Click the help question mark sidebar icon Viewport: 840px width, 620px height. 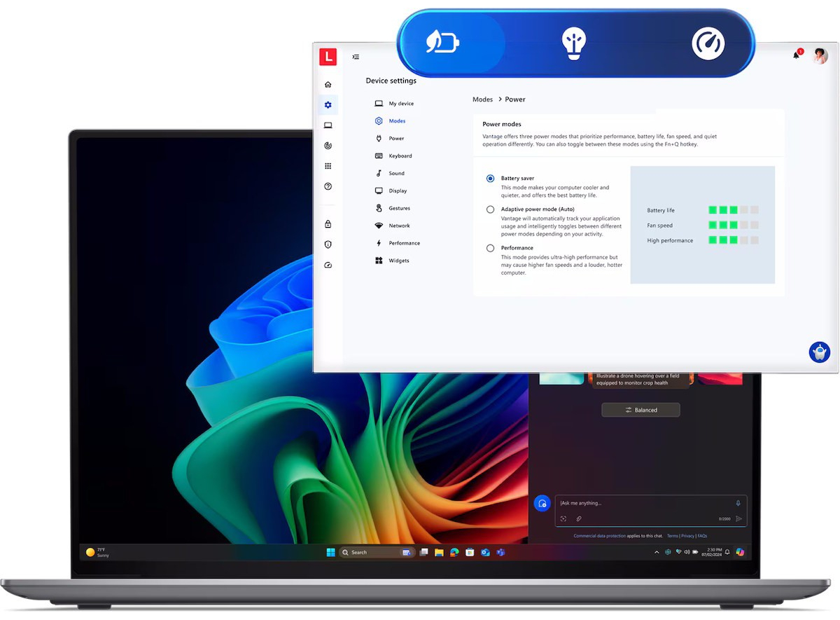(328, 186)
